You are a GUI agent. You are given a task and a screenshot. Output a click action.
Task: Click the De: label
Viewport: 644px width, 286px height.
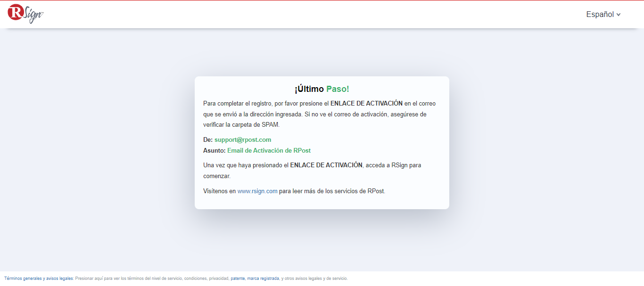(x=208, y=140)
